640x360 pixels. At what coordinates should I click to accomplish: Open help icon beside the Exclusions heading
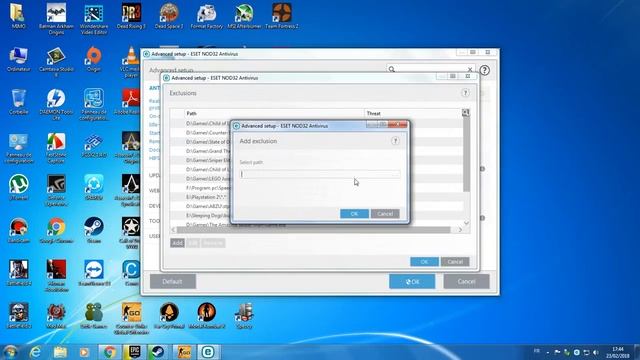coord(465,93)
